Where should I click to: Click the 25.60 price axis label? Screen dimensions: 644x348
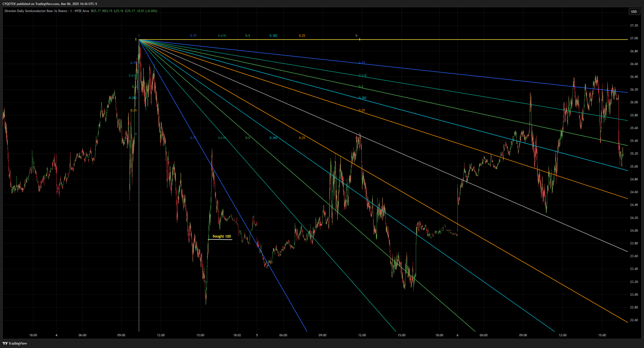coord(634,128)
